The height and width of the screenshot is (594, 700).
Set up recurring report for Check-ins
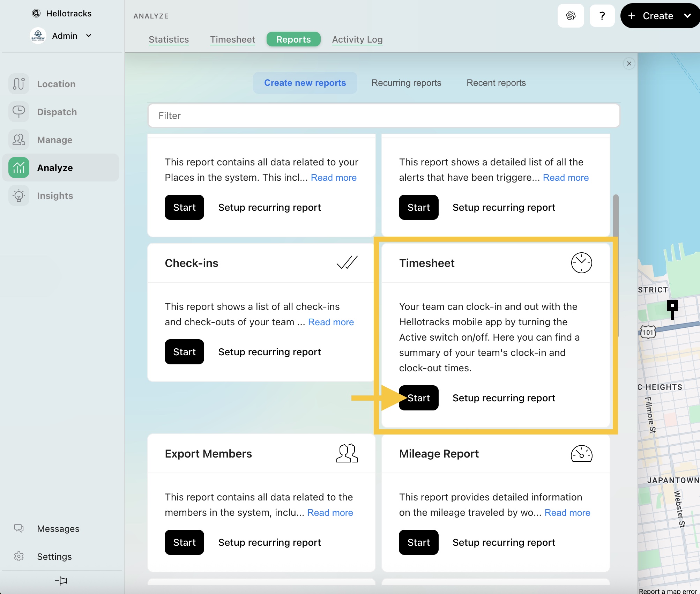point(269,352)
